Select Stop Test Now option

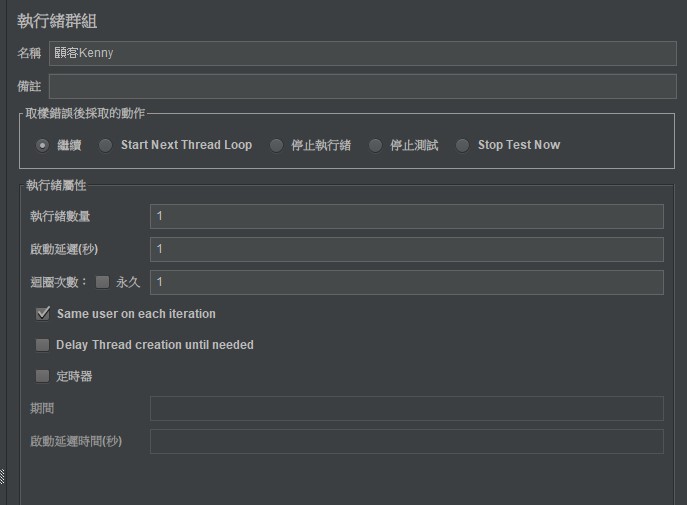462,145
